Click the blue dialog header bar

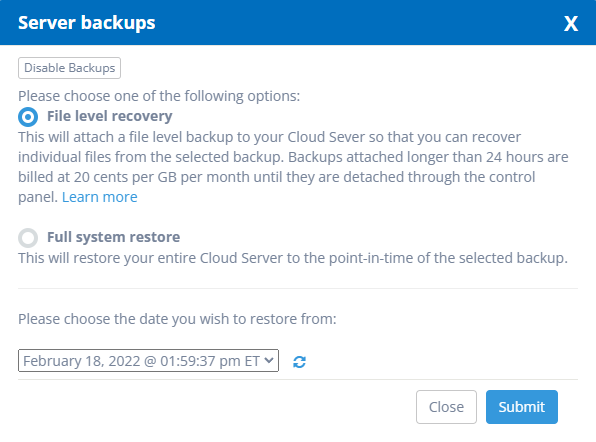298,22
